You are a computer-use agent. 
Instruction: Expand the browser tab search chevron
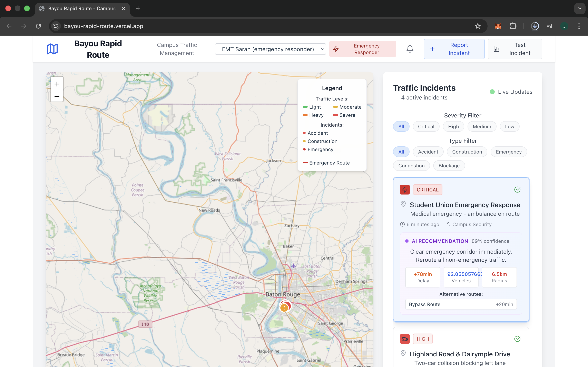click(580, 9)
